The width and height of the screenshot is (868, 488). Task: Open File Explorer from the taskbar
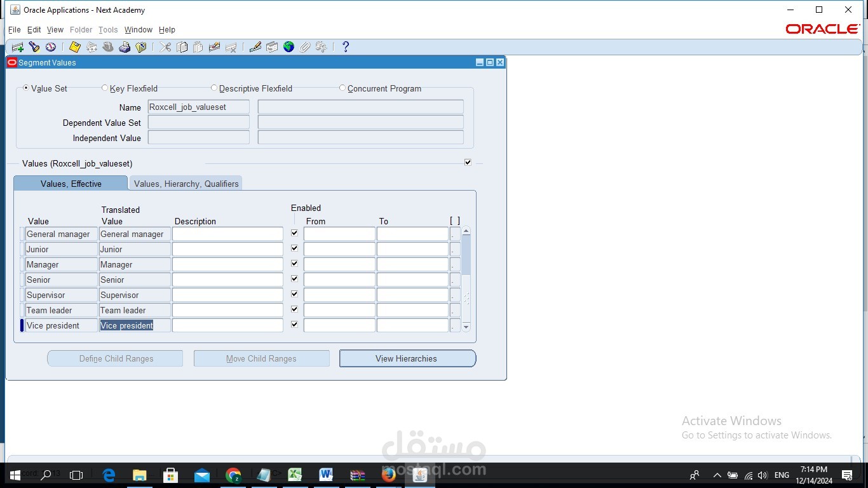click(x=140, y=475)
